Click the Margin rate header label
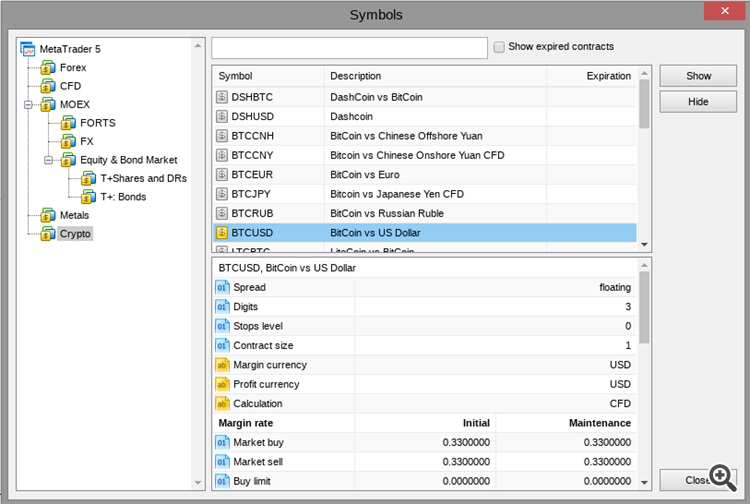Viewport: 750px width, 504px height. pos(246,423)
